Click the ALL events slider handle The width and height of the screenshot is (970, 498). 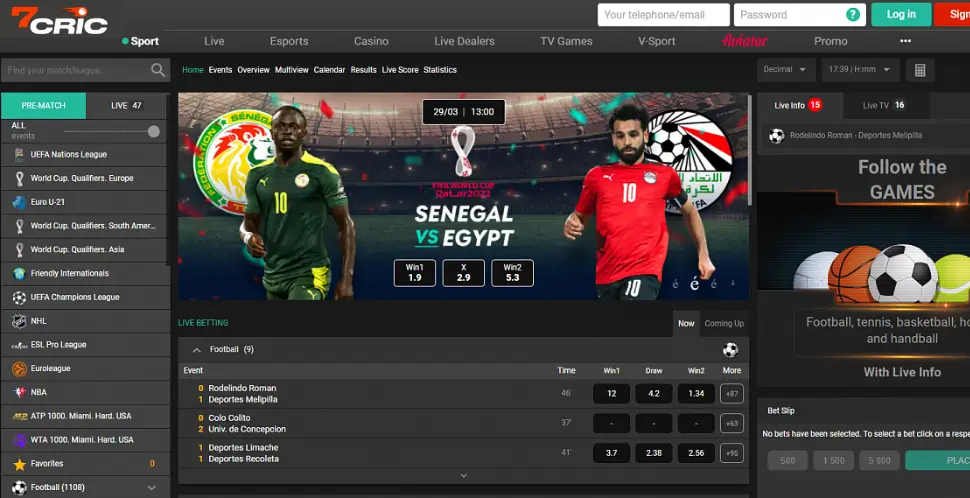153,131
